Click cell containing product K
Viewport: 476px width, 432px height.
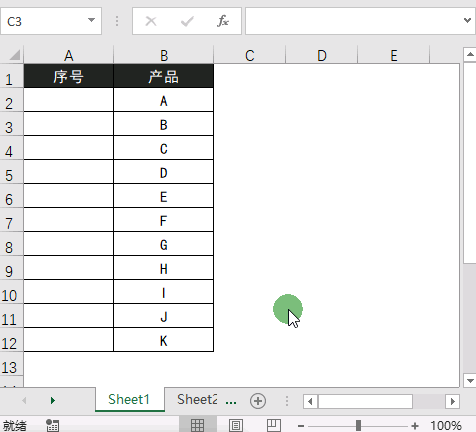point(164,340)
